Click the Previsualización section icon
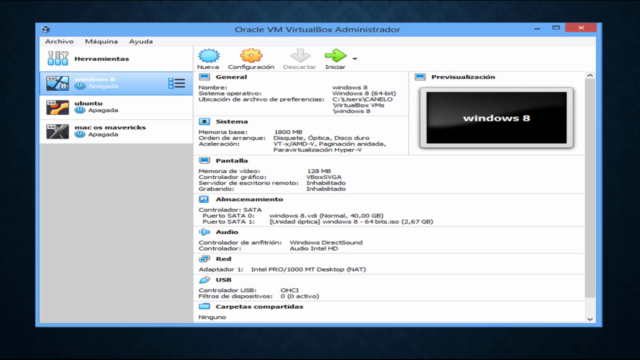This screenshot has width=640, height=360. coord(420,77)
